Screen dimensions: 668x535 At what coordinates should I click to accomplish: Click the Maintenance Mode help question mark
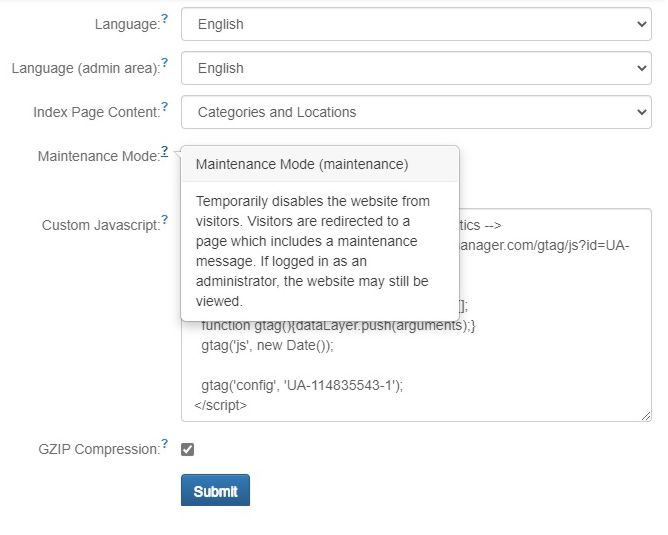164,151
